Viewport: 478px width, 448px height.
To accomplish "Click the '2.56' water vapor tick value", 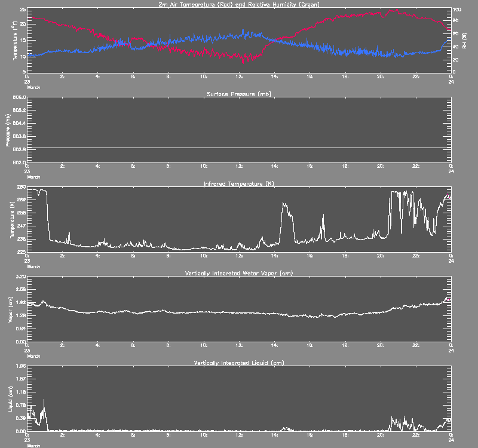I will [x=21, y=289].
